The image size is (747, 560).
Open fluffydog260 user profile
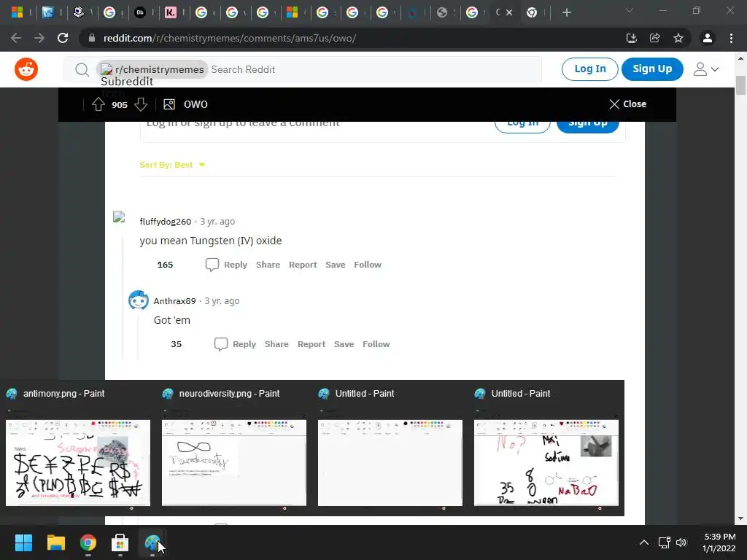[x=166, y=222]
